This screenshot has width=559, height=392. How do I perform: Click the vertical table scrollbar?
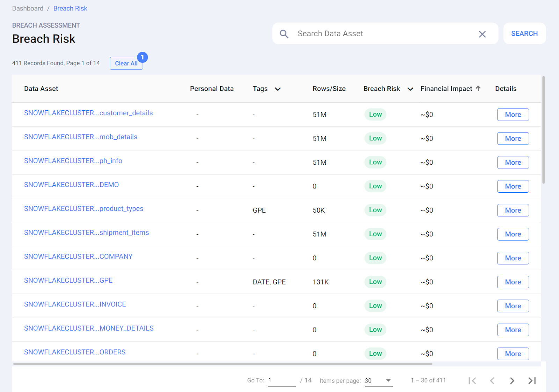click(x=543, y=129)
